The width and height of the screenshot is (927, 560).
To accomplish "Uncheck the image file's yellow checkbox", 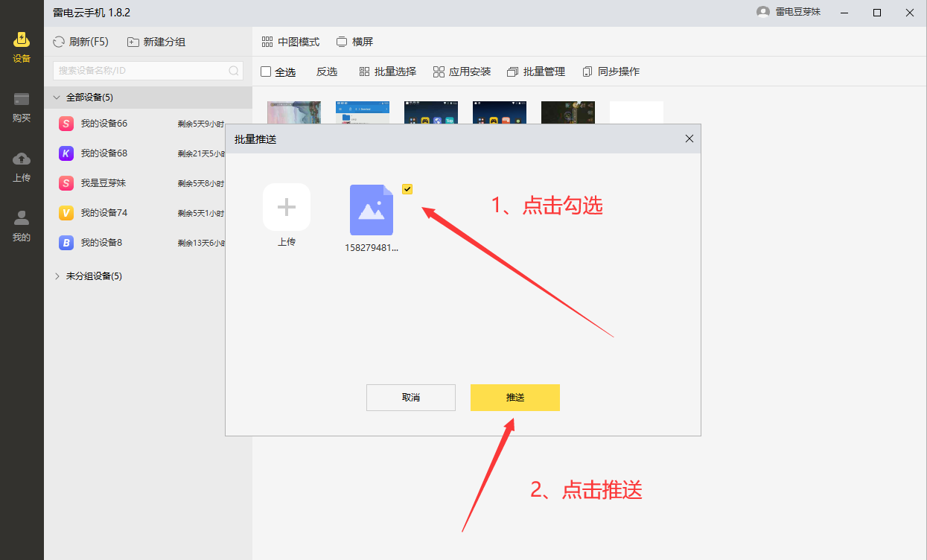I will tap(407, 189).
